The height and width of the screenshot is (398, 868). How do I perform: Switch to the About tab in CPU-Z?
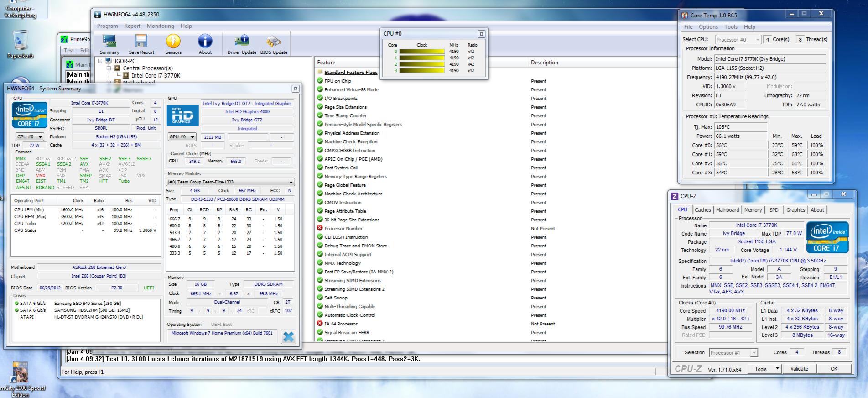pos(817,210)
